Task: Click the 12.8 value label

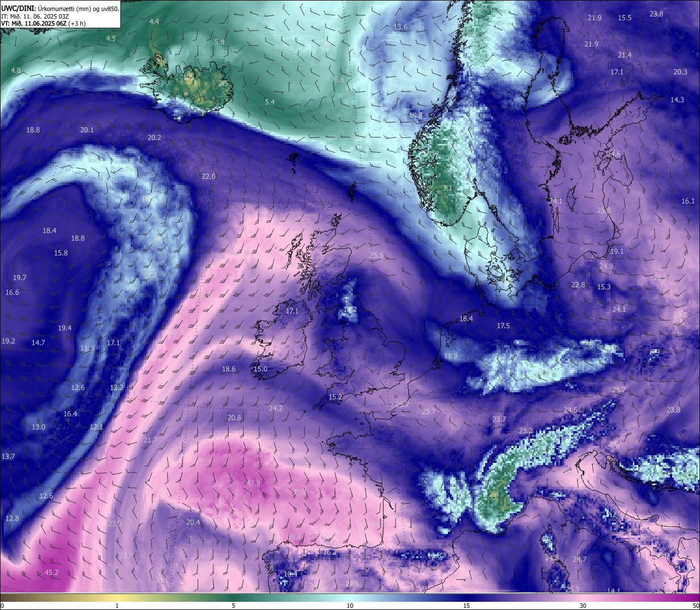Action: [12, 518]
